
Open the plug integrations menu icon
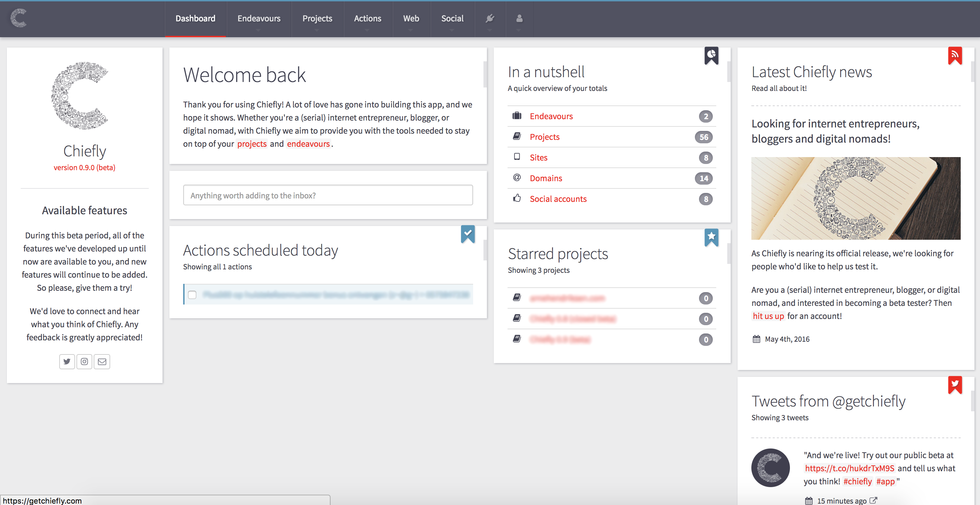point(490,18)
